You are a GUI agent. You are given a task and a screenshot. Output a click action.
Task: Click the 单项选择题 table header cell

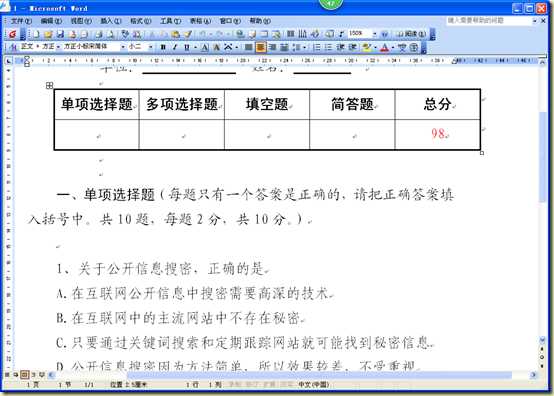point(97,105)
